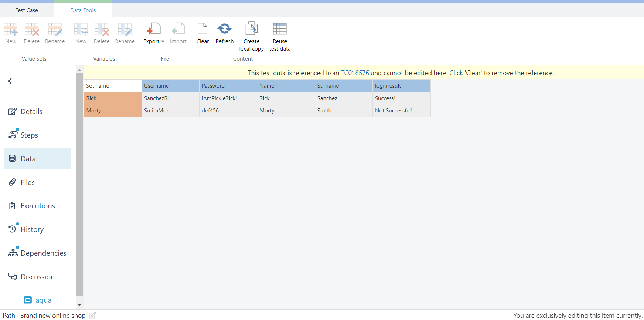This screenshot has width=644, height=320.
Task: Open the TC018576 reference link
Action: [355, 73]
